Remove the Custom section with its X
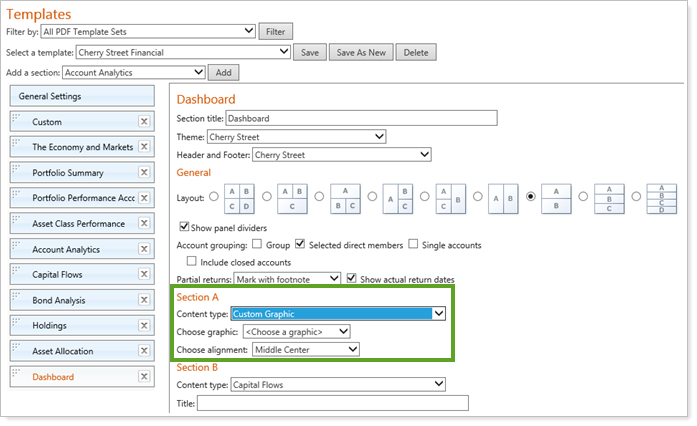 pos(144,122)
